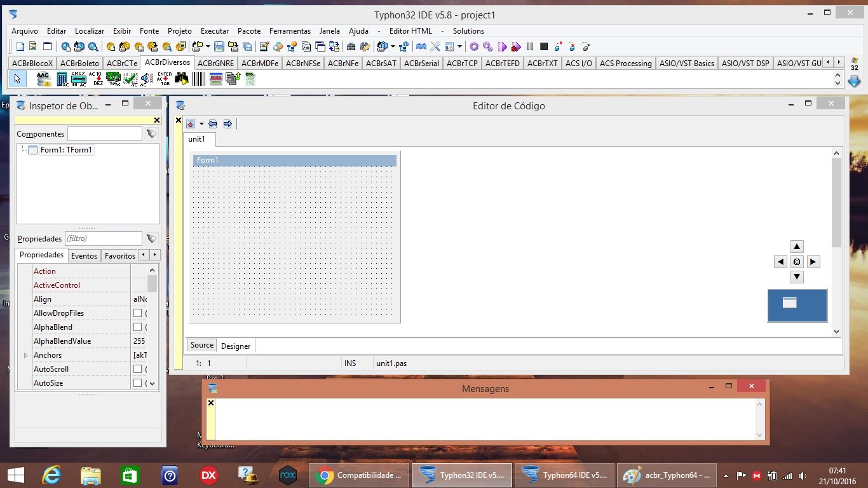Screen dimensions: 868x488
Task: Switch to the ACS Processing palette tab
Action: (626, 63)
